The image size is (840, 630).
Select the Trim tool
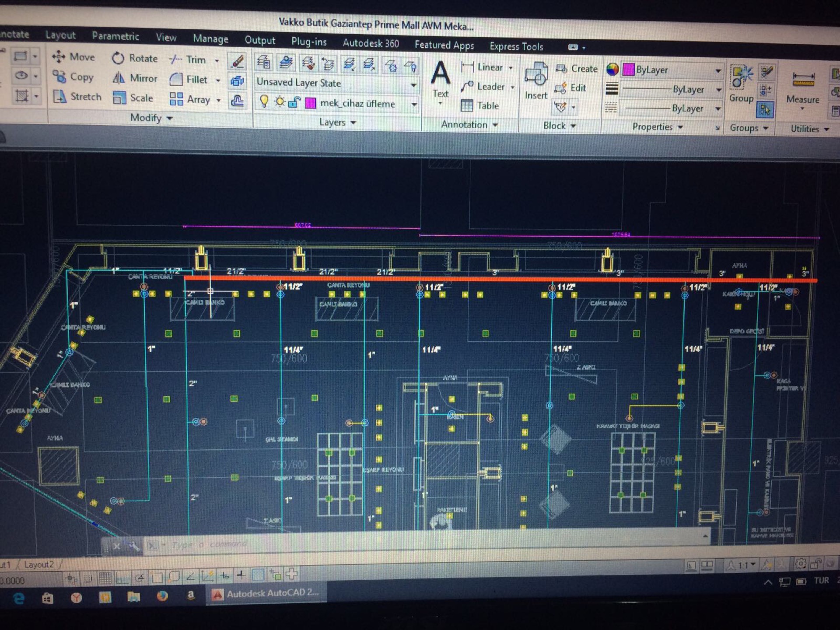click(x=188, y=59)
